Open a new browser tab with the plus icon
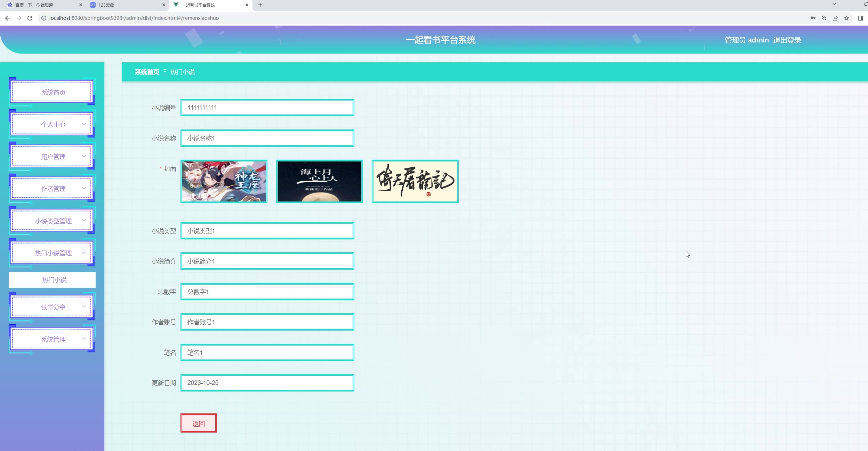The image size is (868, 451). [x=260, y=5]
